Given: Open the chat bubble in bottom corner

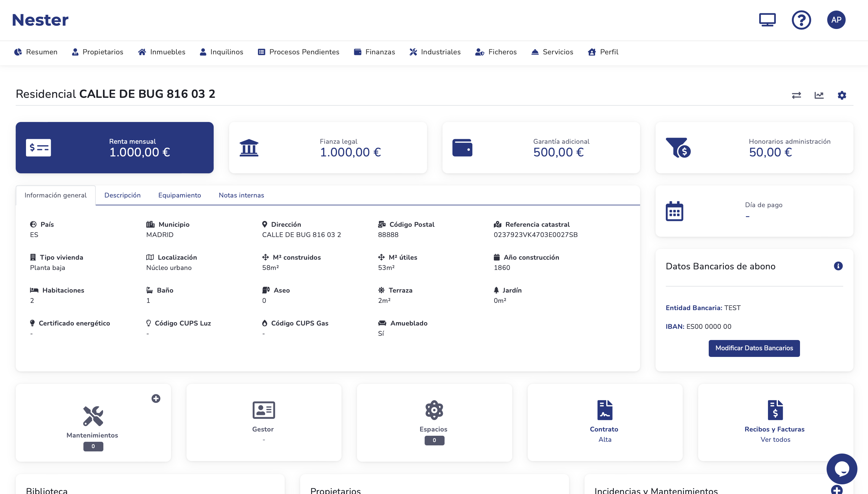Looking at the screenshot, I should tap(841, 468).
